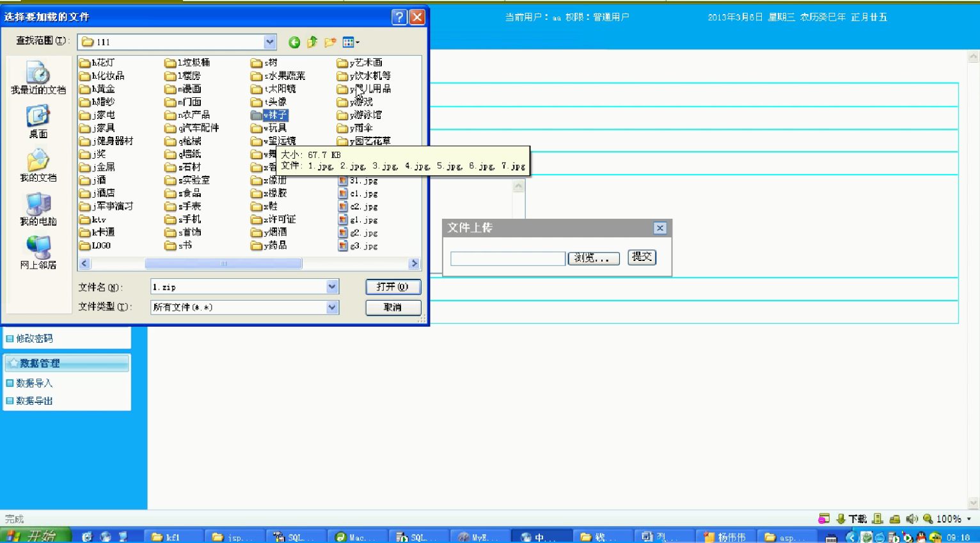The width and height of the screenshot is (980, 543).
Task: Click the page scrollbar up arrow
Action: [974, 57]
